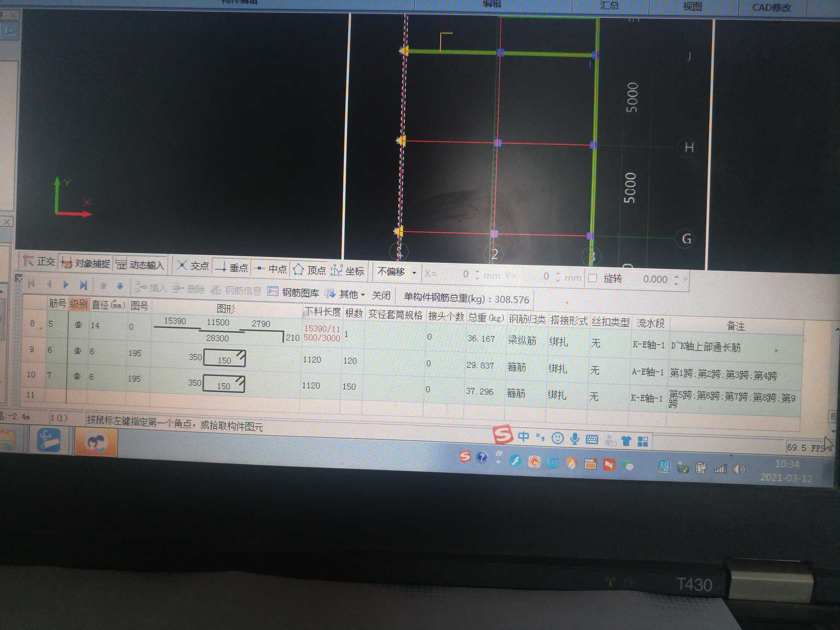Click the 删除 delete row button

188,289
